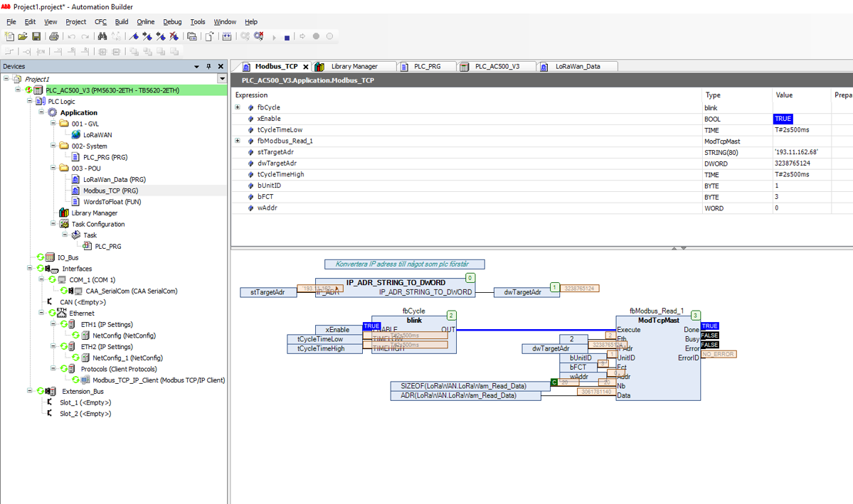Select LoRaWan_Data (PRG) in the tree
This screenshot has width=853, height=504.
pos(115,179)
